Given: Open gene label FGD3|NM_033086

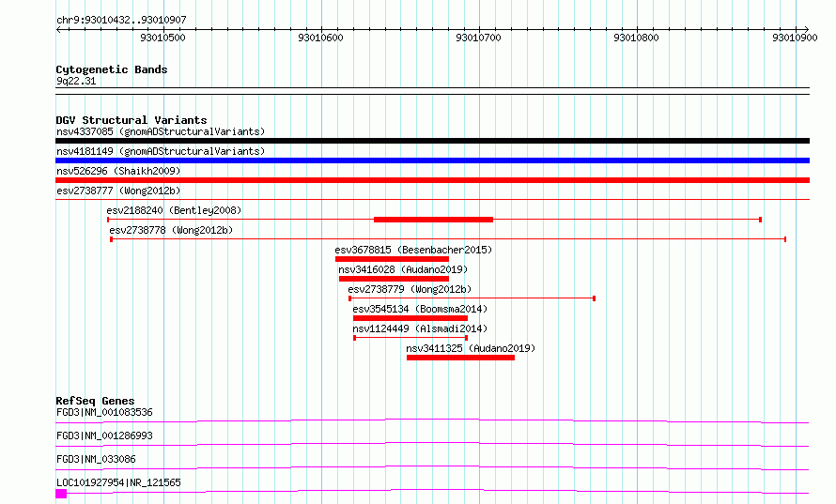Looking at the screenshot, I should (96, 459).
